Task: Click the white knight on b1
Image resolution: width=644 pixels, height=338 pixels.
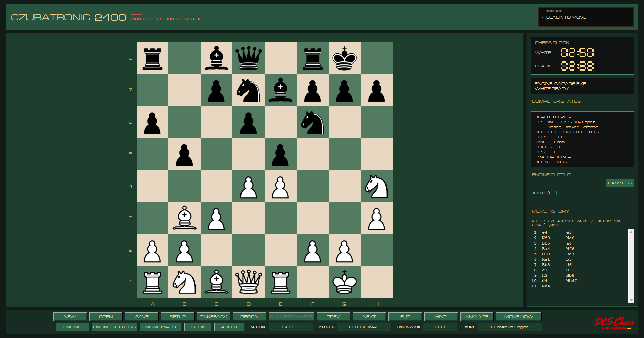Action: (184, 282)
